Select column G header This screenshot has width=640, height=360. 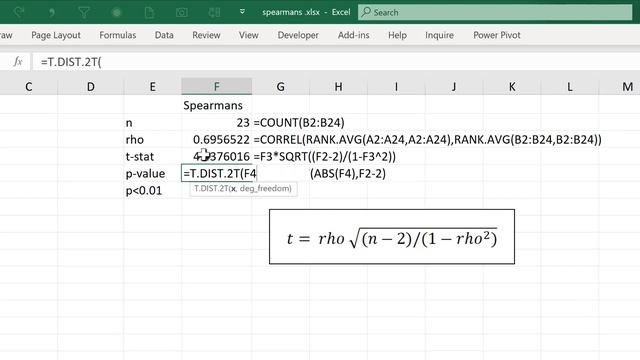coord(280,87)
